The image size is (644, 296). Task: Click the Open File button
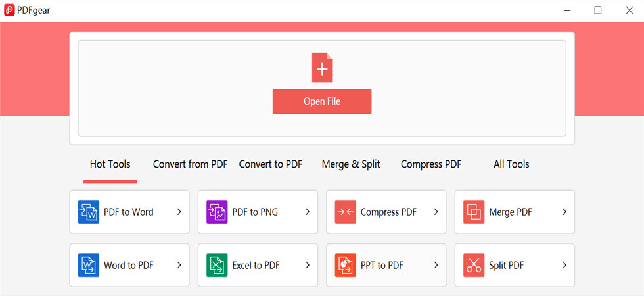(322, 101)
